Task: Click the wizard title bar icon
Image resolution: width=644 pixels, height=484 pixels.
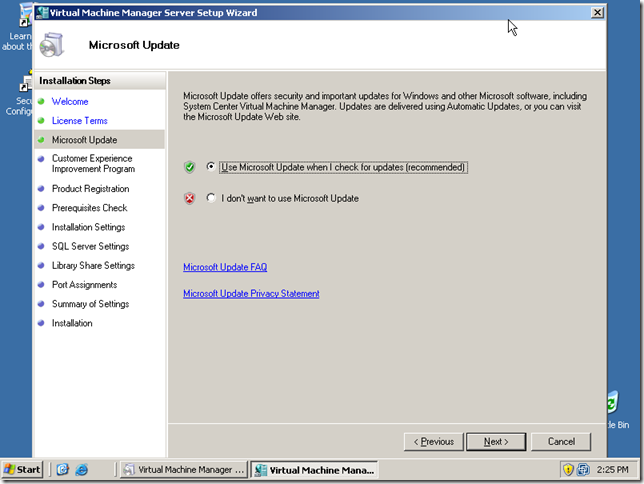Action: [x=42, y=12]
